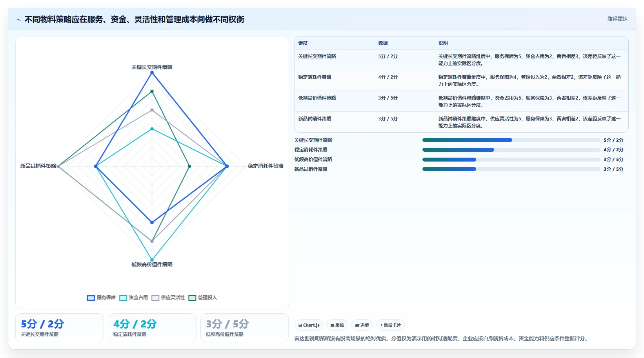Click the table description mentioning 供应灵活性为5
Viewport: 644px width, 358px height.
(529, 122)
